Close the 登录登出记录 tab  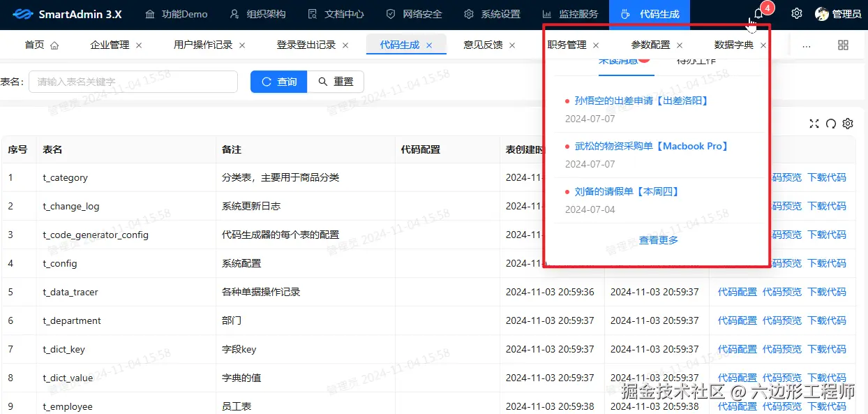(x=345, y=45)
